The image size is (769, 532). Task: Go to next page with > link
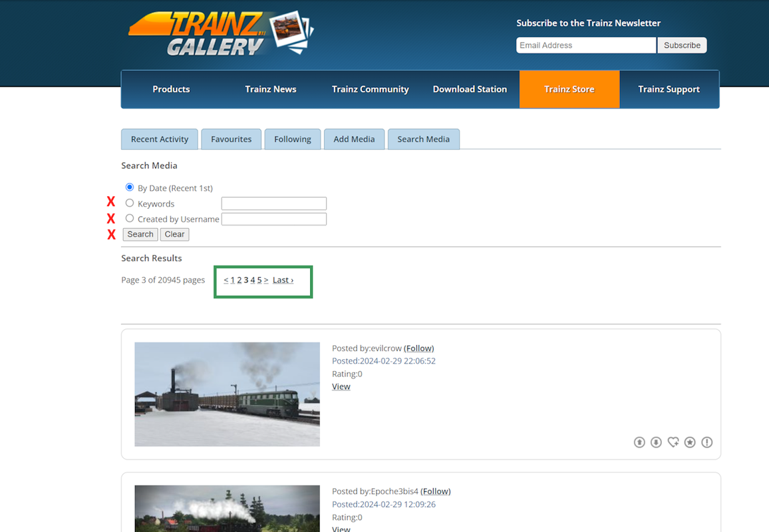click(266, 280)
